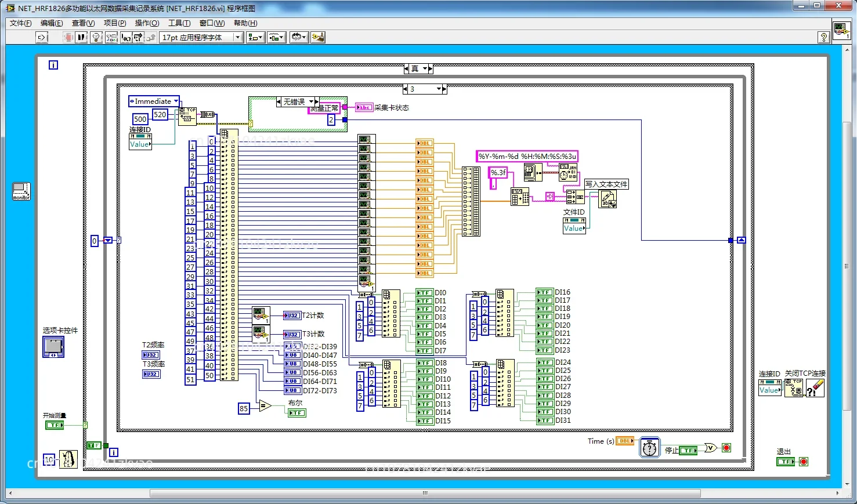Click the DI31 boolean indicator terminal

click(545, 420)
